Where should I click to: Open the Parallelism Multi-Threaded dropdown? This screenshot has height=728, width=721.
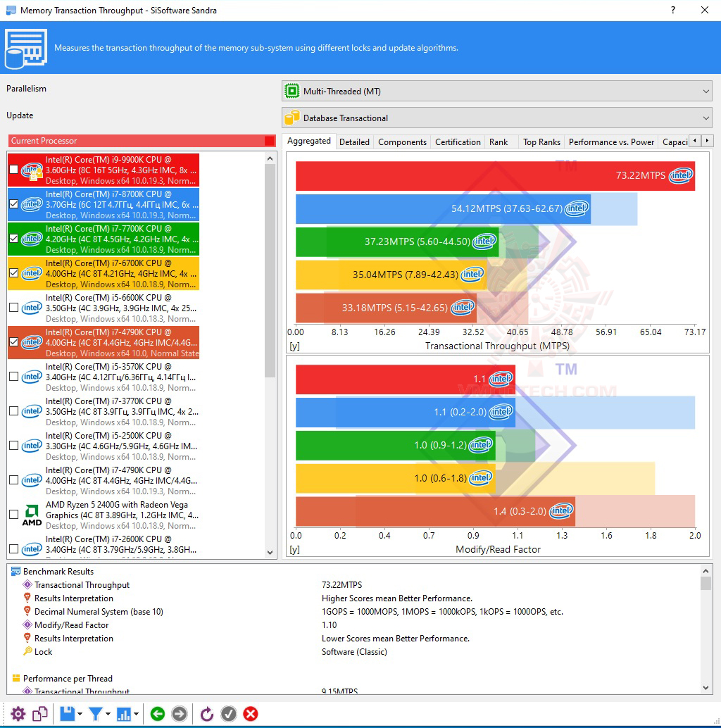(x=497, y=91)
